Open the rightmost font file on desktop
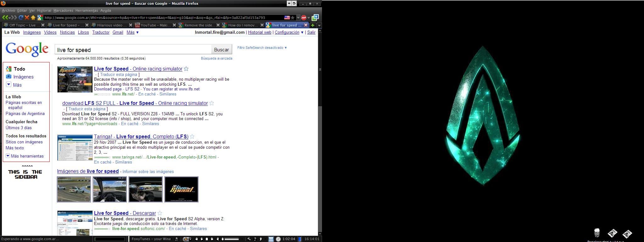The height and width of the screenshot is (242, 644). tap(627, 233)
